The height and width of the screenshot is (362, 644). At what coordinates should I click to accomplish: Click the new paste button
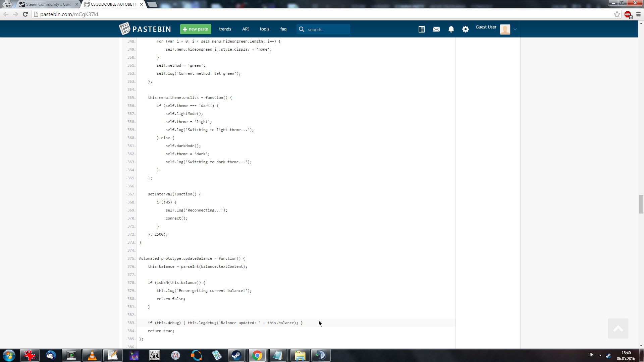[196, 29]
